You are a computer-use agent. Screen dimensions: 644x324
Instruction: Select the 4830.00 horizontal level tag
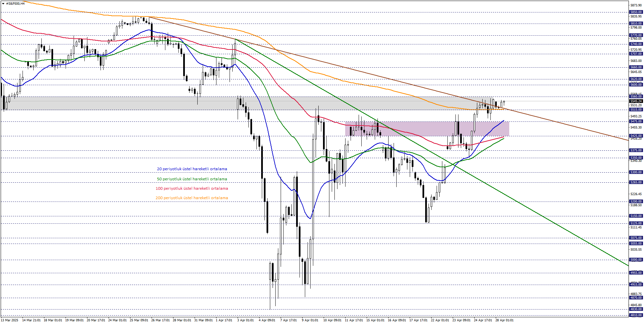point(636,309)
